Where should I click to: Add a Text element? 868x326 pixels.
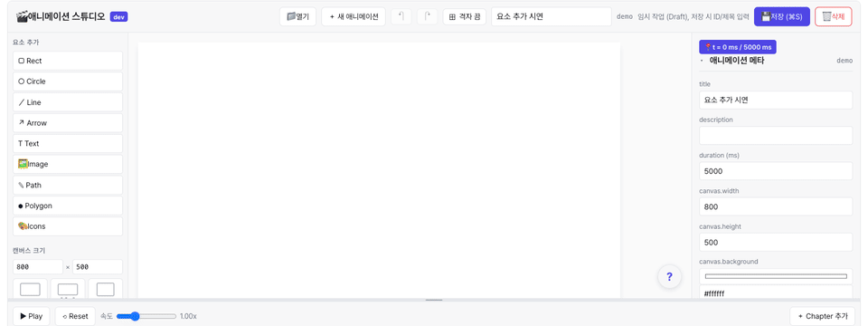coord(68,144)
